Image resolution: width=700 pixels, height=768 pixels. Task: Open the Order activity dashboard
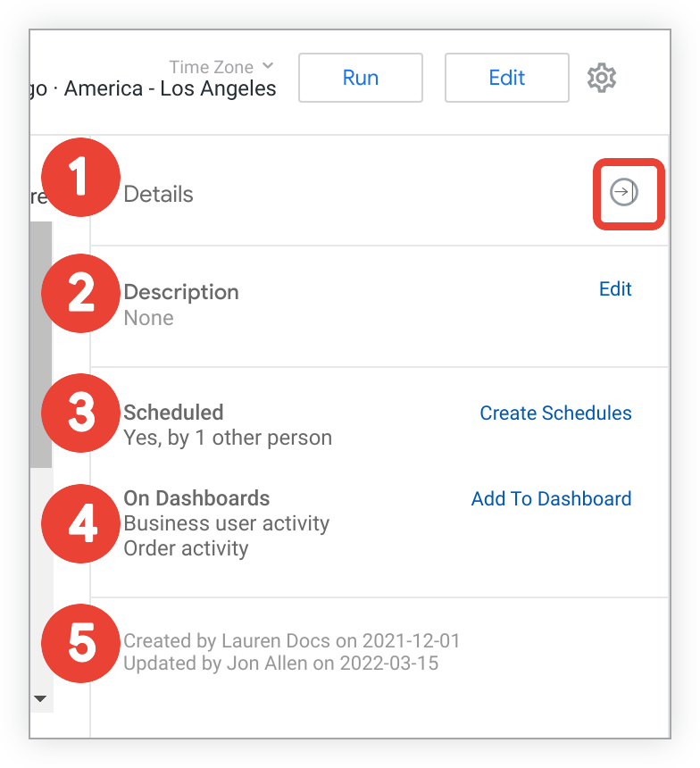click(x=186, y=548)
